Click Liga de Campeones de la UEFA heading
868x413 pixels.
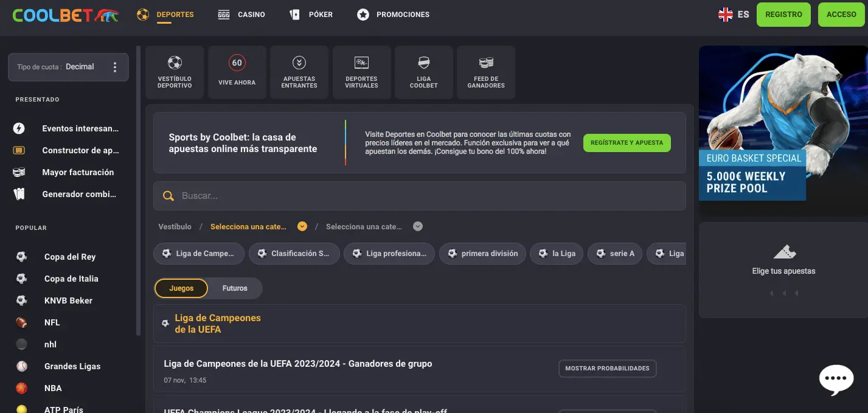tap(218, 324)
